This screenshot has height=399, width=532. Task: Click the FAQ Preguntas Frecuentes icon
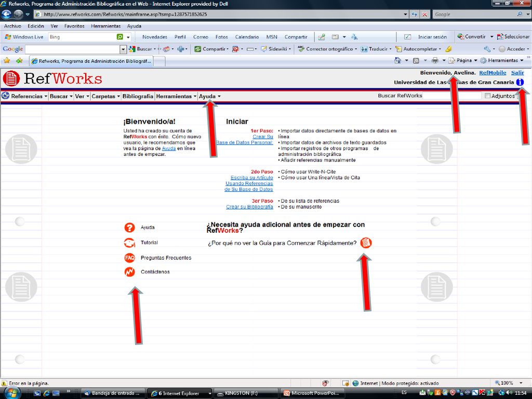129,258
